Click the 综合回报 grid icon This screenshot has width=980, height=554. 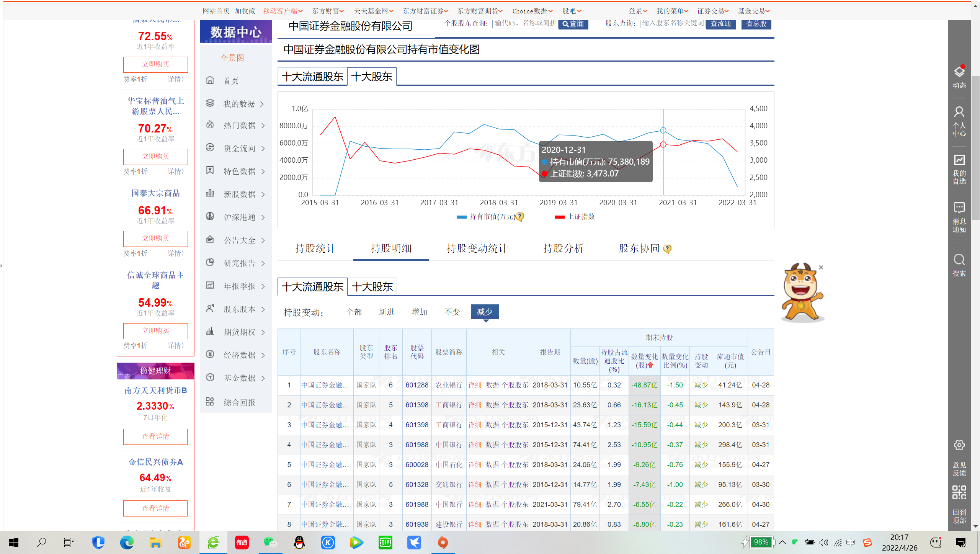[210, 402]
